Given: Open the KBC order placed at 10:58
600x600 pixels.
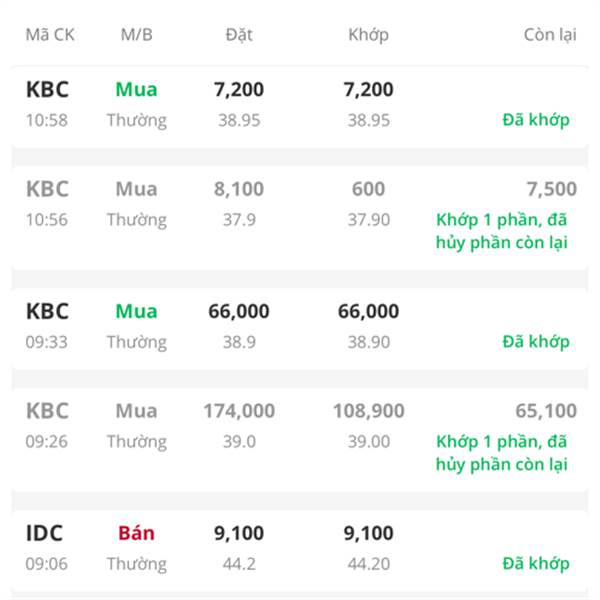Looking at the screenshot, I should point(300,106).
